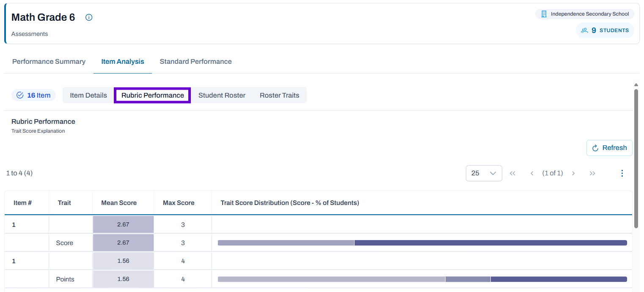Open the Student Roster sub-tab
Screen dimensions: 644x292
point(222,95)
